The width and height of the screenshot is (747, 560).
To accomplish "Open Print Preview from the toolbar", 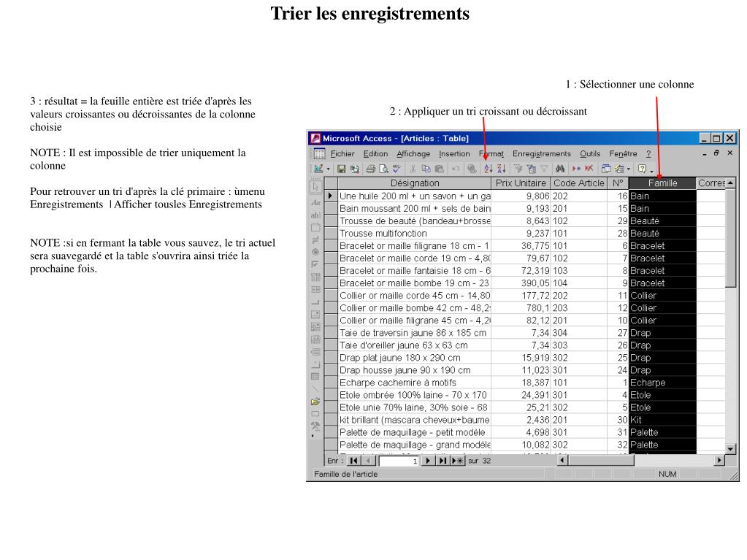I will (x=383, y=169).
